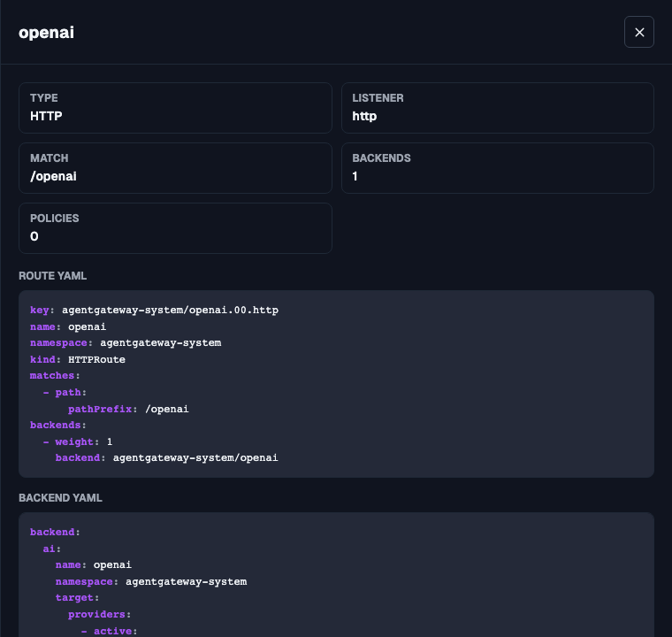The width and height of the screenshot is (672, 637).
Task: Click the openai panel title
Action: pos(46,33)
